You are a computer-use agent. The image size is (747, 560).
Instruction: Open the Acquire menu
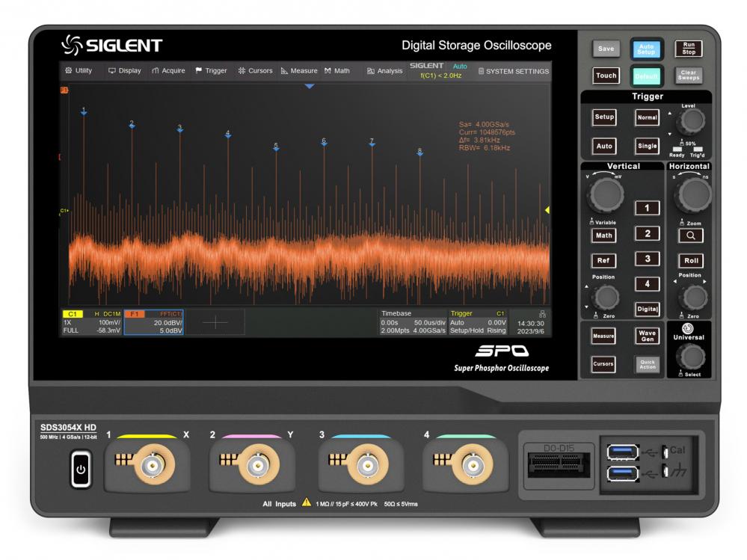click(x=168, y=71)
